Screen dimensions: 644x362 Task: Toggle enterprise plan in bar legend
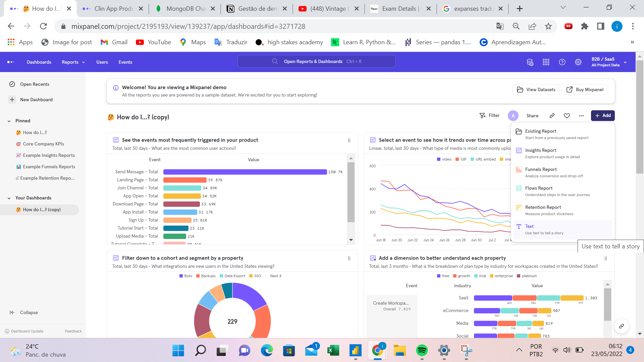[501, 276]
